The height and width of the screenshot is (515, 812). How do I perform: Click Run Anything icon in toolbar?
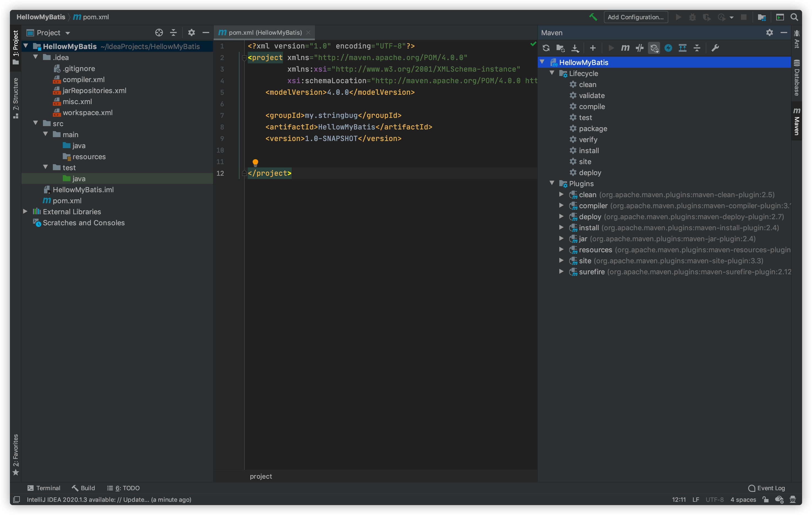[780, 17]
